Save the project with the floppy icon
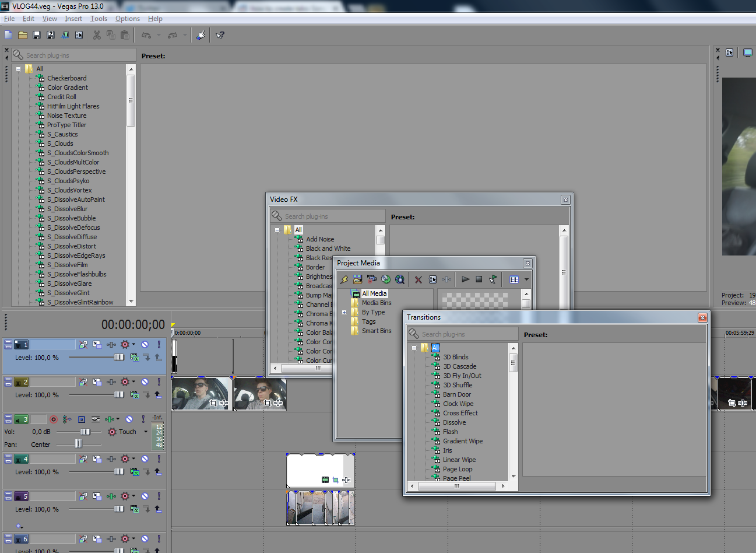 coord(37,35)
